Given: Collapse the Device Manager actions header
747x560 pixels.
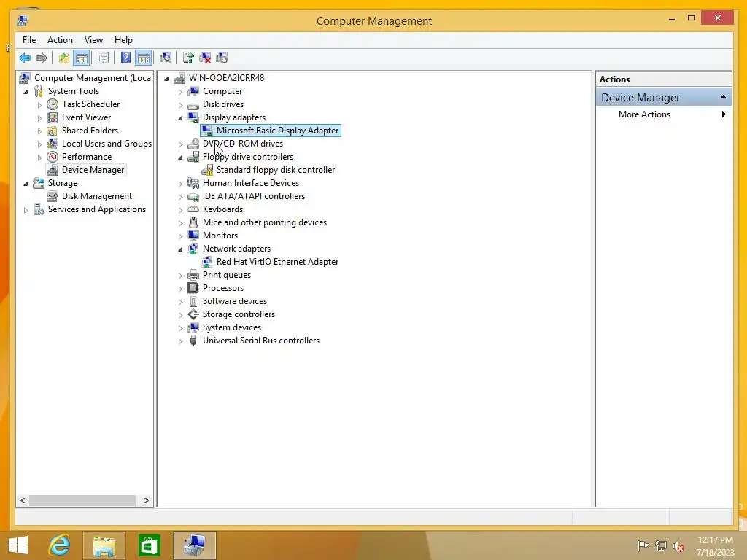Looking at the screenshot, I should pyautogui.click(x=723, y=97).
